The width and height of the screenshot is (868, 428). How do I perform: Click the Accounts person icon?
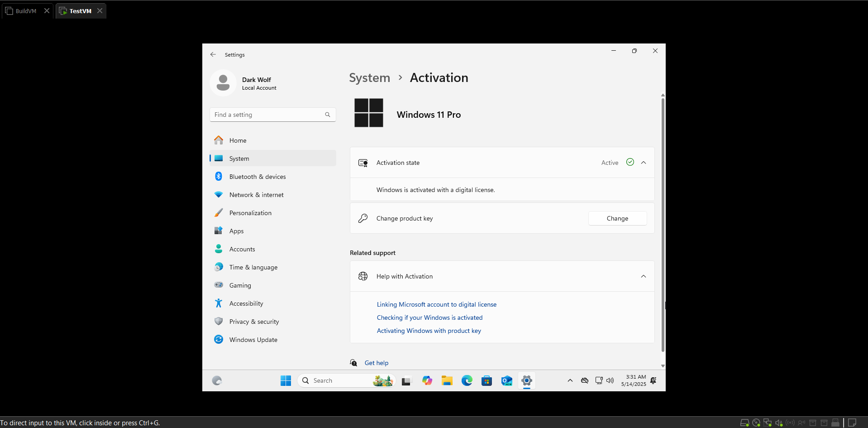click(219, 249)
